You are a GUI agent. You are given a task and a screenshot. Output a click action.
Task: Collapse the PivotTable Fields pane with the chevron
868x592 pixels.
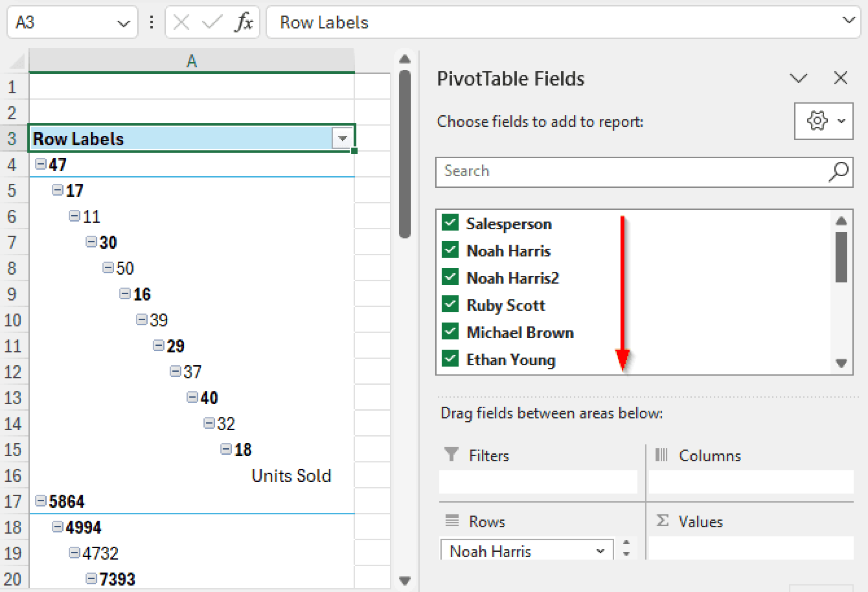tap(798, 78)
